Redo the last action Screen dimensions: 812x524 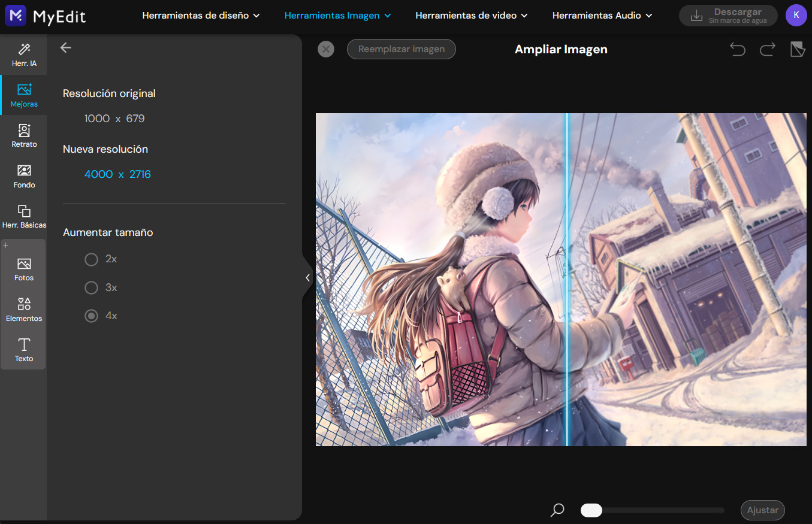(768, 49)
